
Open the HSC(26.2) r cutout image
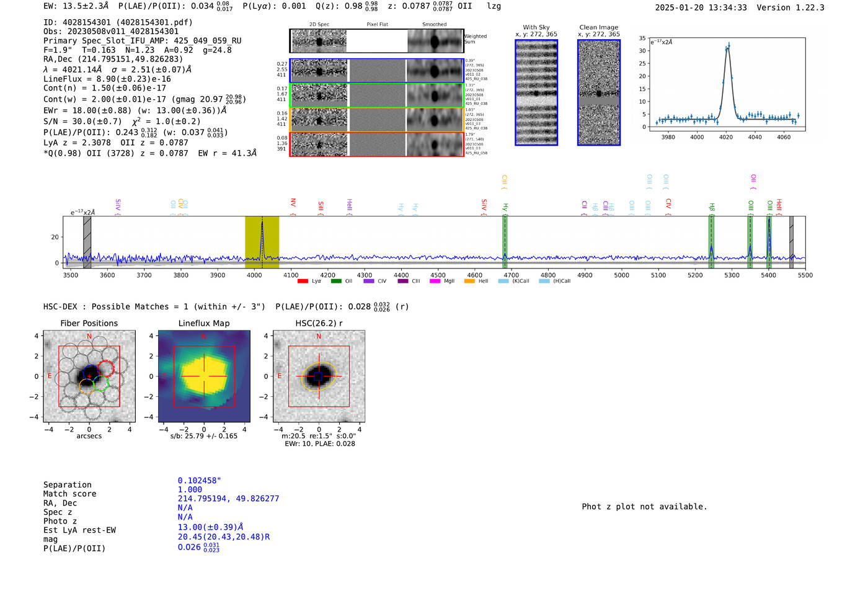(x=319, y=376)
